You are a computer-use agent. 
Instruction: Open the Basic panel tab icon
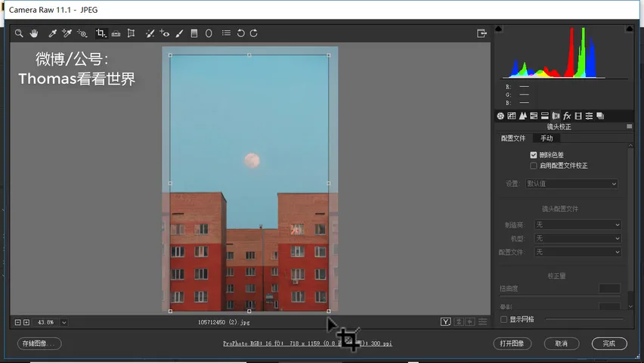point(500,116)
